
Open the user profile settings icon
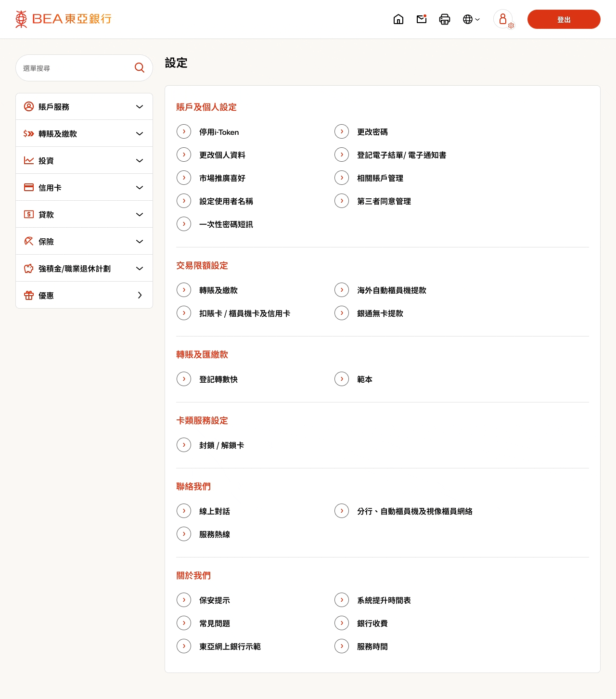(x=503, y=19)
